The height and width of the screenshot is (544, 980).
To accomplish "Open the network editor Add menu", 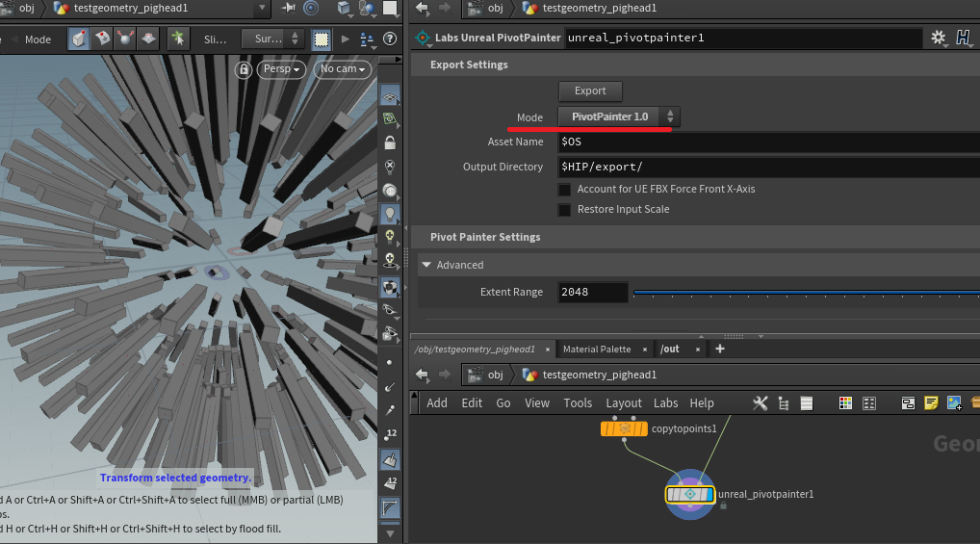I will click(437, 403).
